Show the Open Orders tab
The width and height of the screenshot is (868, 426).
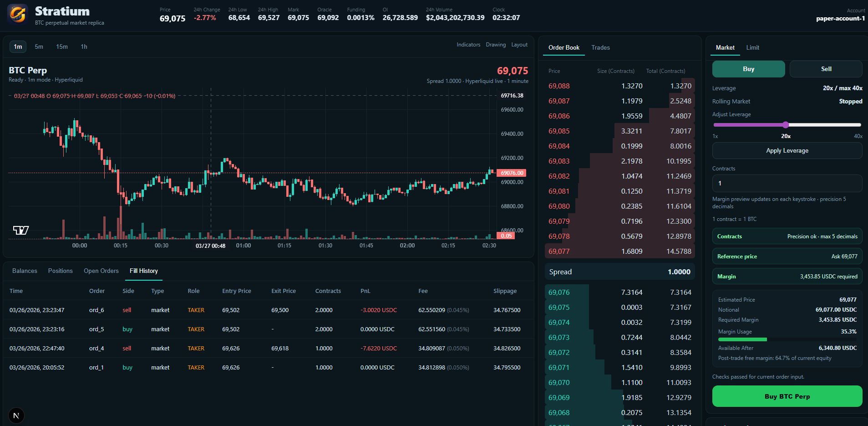pyautogui.click(x=101, y=271)
